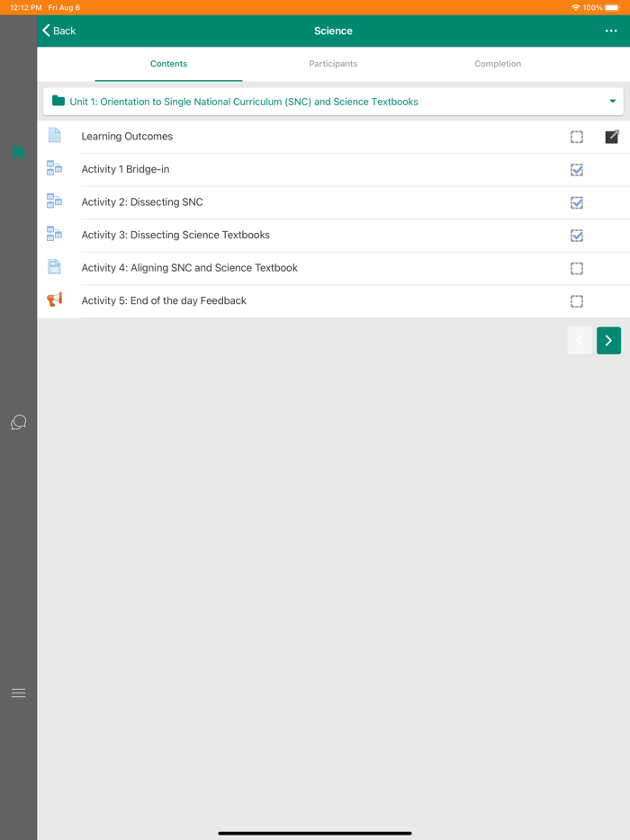Viewport: 630px width, 840px height.
Task: Go to next section arrow button
Action: 608,340
